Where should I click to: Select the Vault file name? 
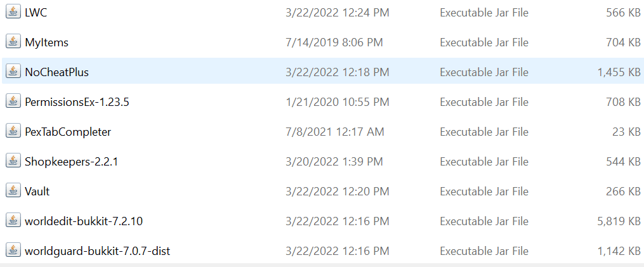37,192
